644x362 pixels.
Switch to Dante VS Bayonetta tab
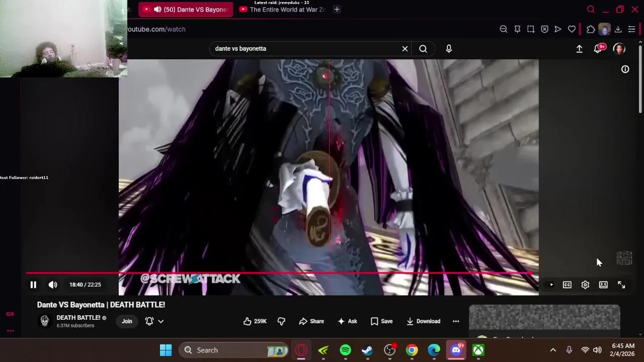pyautogui.click(x=186, y=10)
